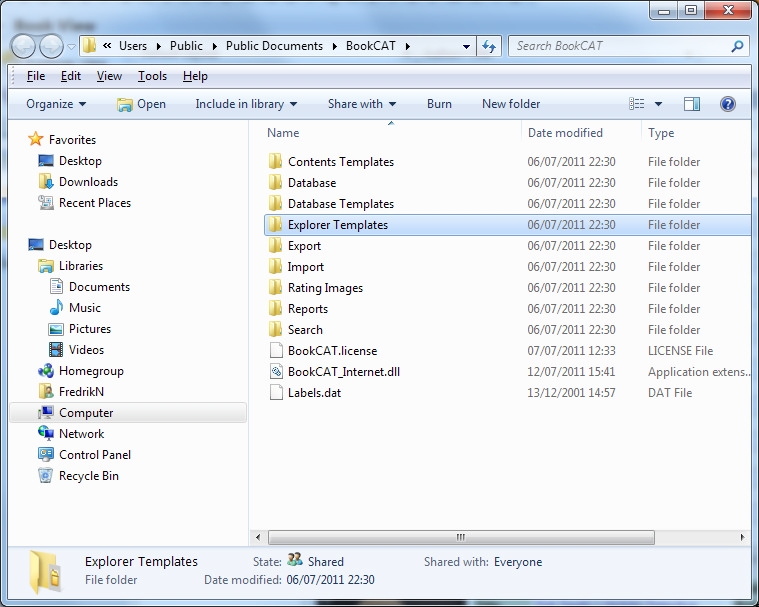Open the Tools menu
759x607 pixels.
point(152,76)
